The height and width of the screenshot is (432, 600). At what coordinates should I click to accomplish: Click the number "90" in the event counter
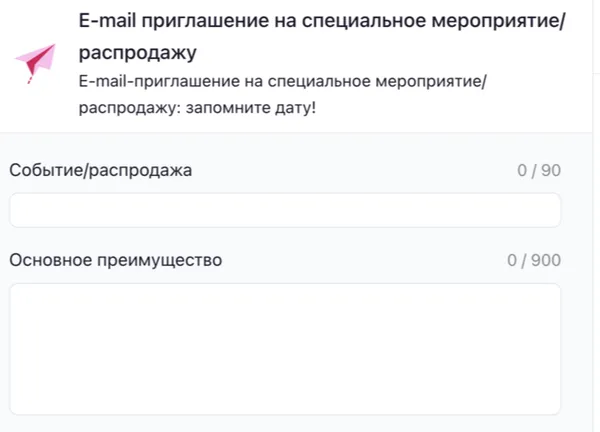tap(550, 171)
